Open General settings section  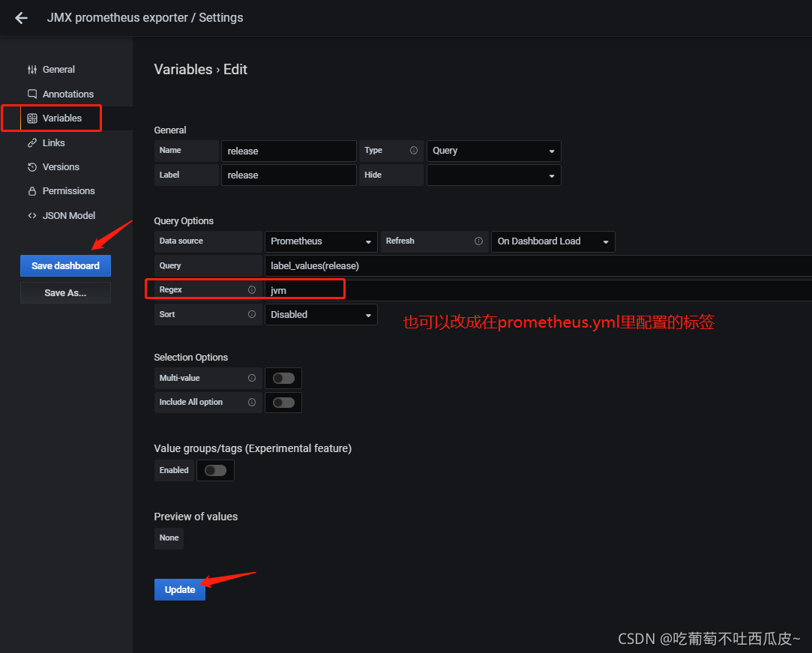(58, 70)
